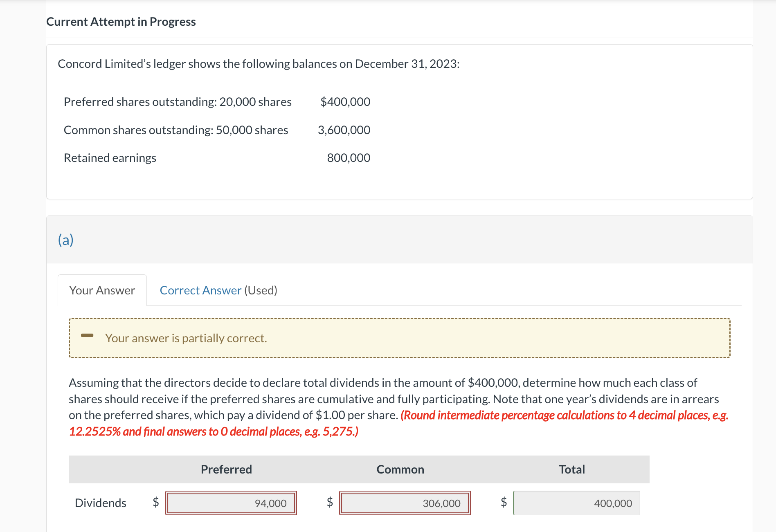The image size is (776, 532).
Task: Click the Common shares outstanding value 3,600,000
Action: [x=344, y=130]
